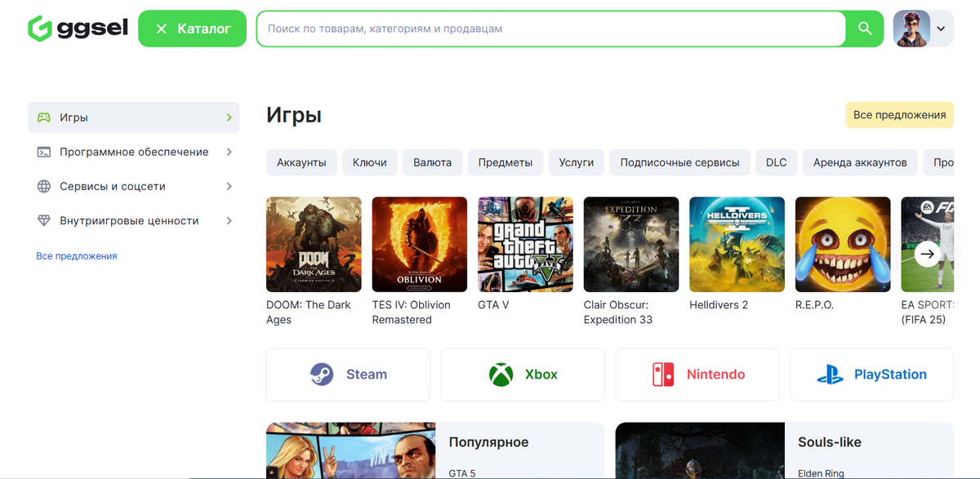The width and height of the screenshot is (980, 479).
Task: Click the GTA 5 link under Популярное
Action: [x=462, y=473]
